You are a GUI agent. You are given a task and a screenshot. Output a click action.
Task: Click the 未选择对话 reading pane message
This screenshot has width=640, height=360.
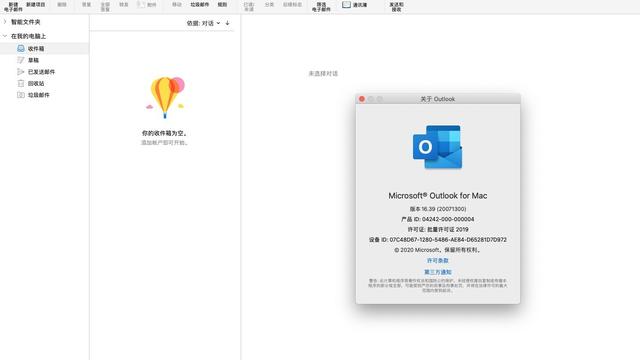point(323,73)
